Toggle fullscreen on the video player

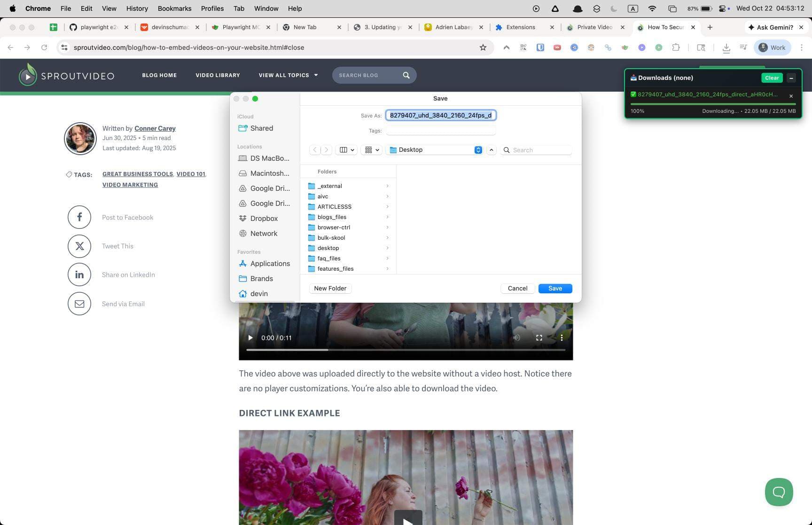tap(539, 337)
